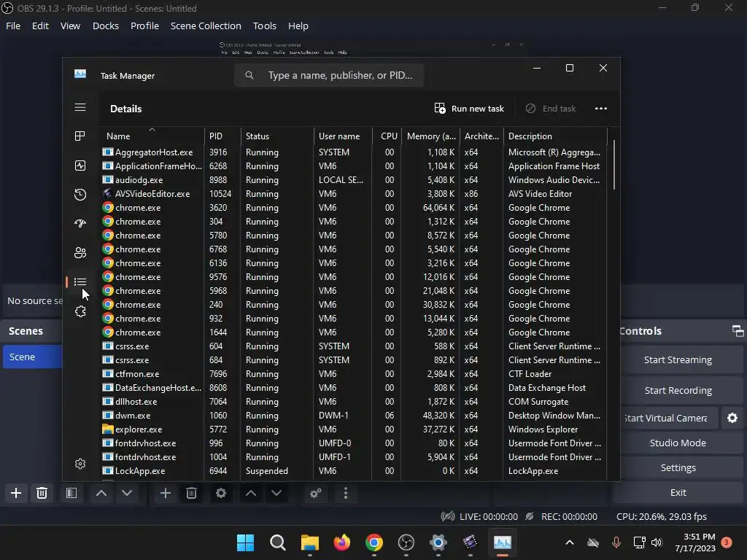Sort processes by PID column header

(x=222, y=136)
